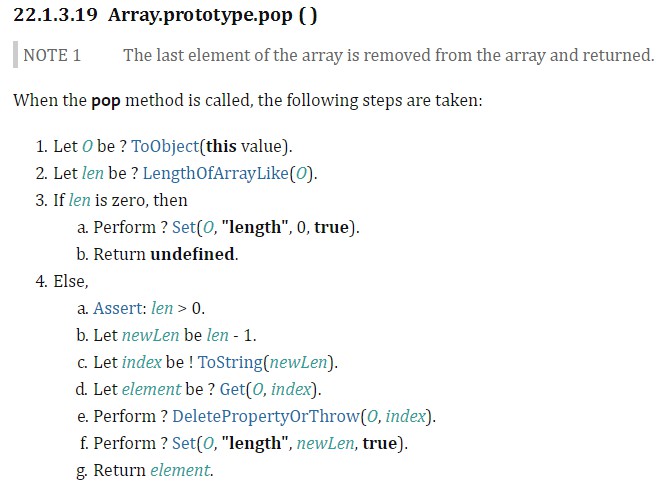Open the ToObject link in step 1
This screenshot has height=489, width=658.
click(165, 146)
